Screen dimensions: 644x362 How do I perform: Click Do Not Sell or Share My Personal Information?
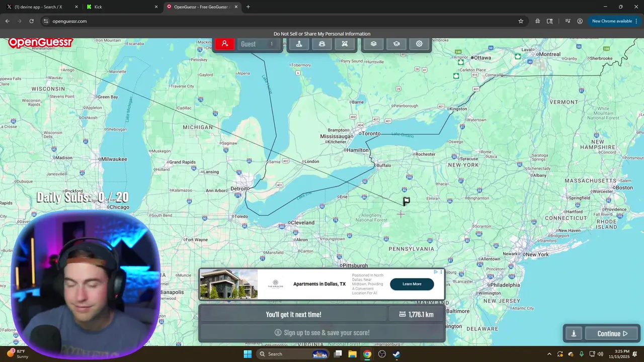pos(322,34)
